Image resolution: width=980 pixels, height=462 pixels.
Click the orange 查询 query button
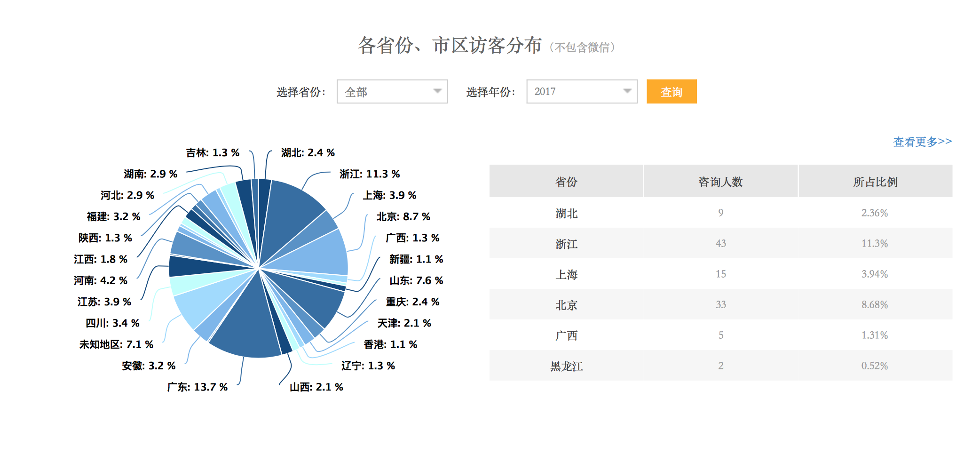(x=671, y=92)
